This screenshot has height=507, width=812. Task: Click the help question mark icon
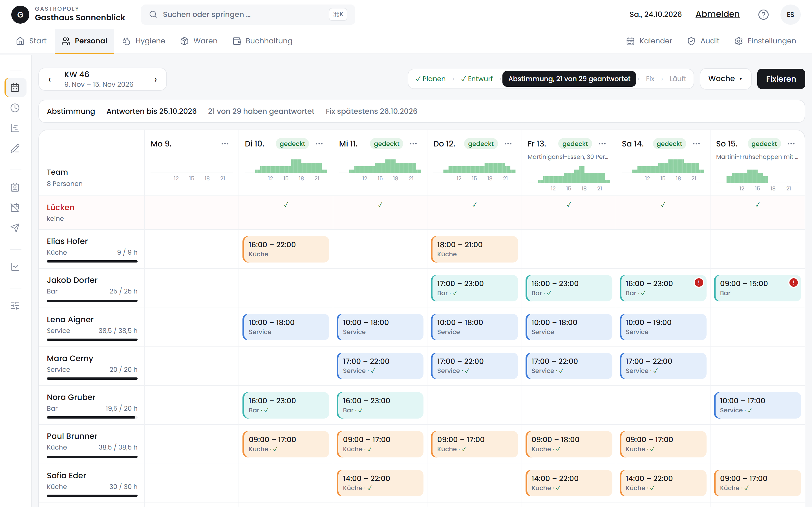763,14
